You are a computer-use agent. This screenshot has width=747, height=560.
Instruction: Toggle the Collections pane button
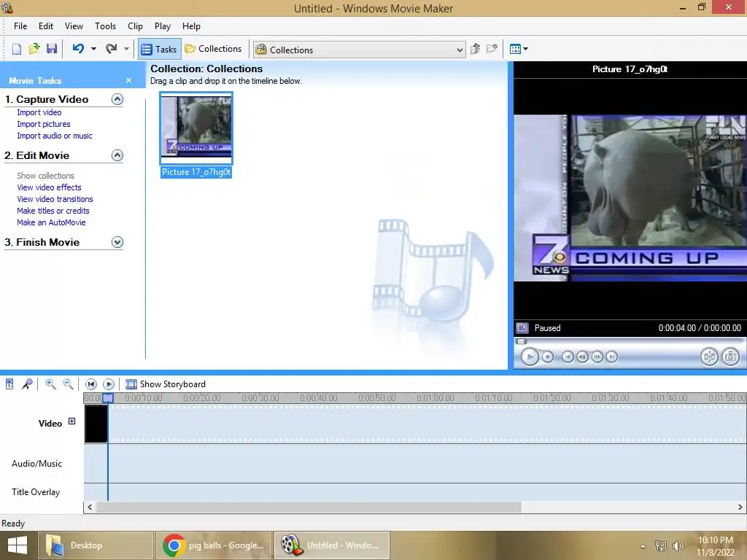click(214, 49)
